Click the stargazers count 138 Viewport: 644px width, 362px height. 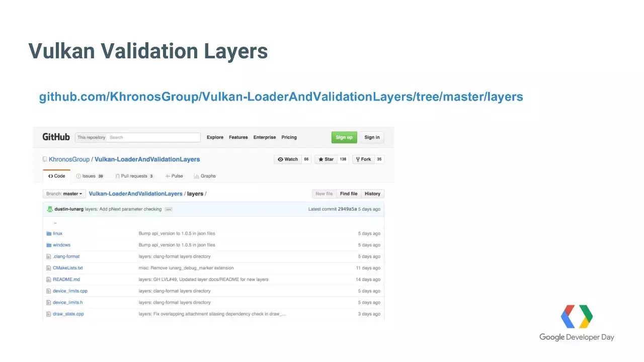click(x=343, y=159)
